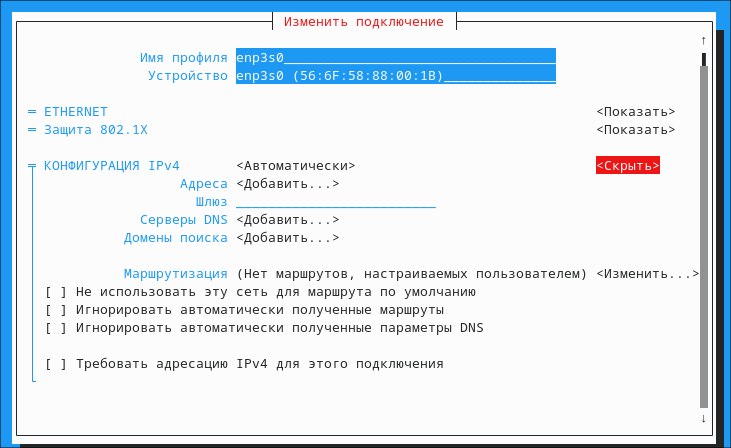Add a search domain entry
This screenshot has width=731, height=448.
[x=287, y=238]
